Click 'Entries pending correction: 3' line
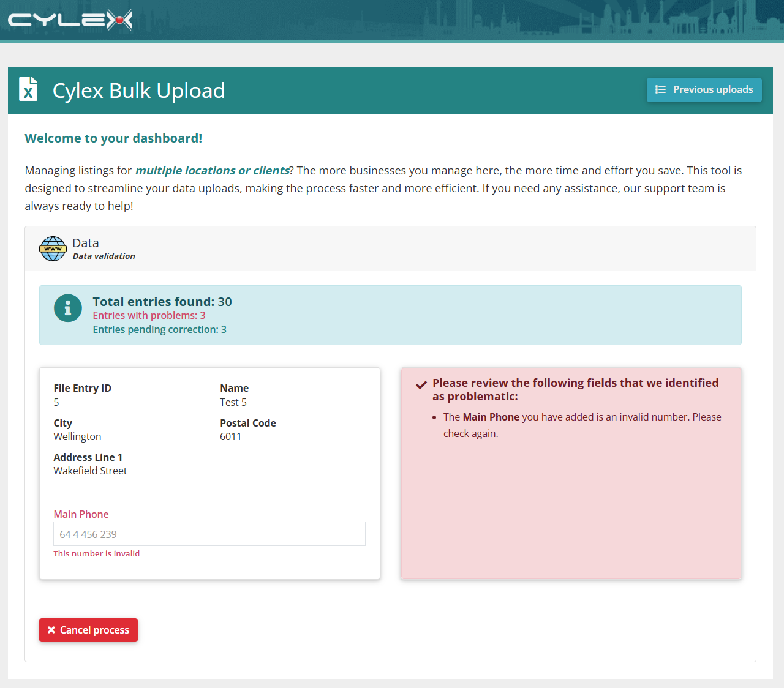Image resolution: width=784 pixels, height=688 pixels. (x=159, y=329)
